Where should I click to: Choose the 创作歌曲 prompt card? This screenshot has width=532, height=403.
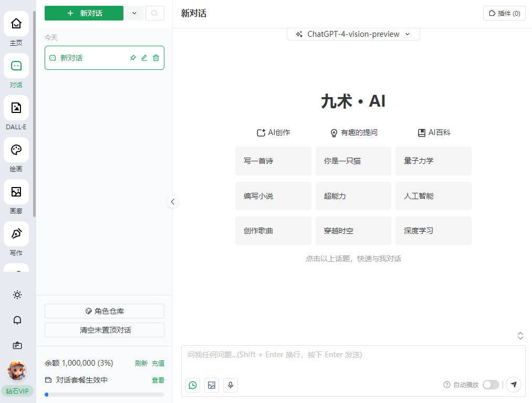273,231
